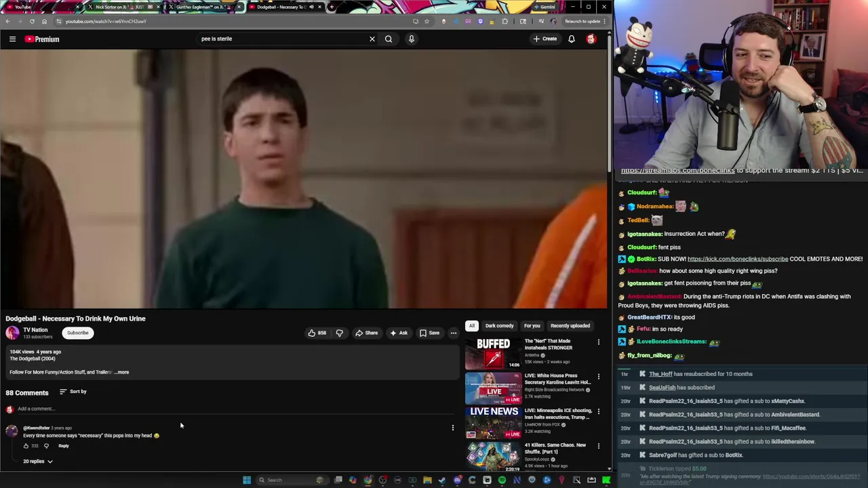The image size is (868, 488).
Task: Open account avatar menu in YouTube header
Action: [591, 39]
